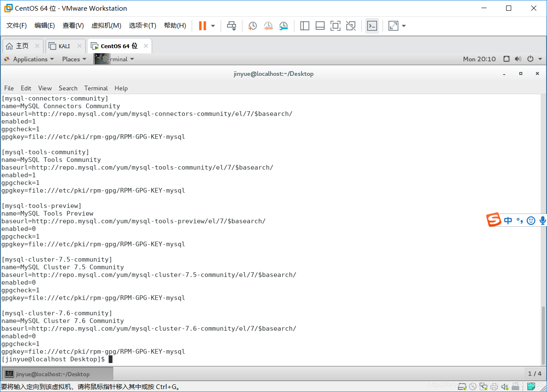Click the hard disk device status icon
Image resolution: width=547 pixels, height=392 pixels.
462,386
